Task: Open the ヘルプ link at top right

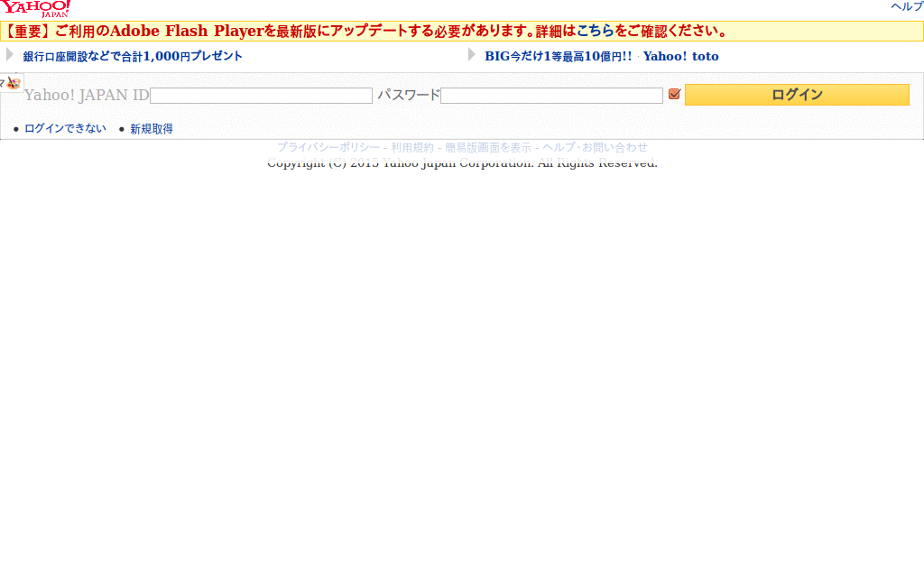Action: (x=907, y=7)
